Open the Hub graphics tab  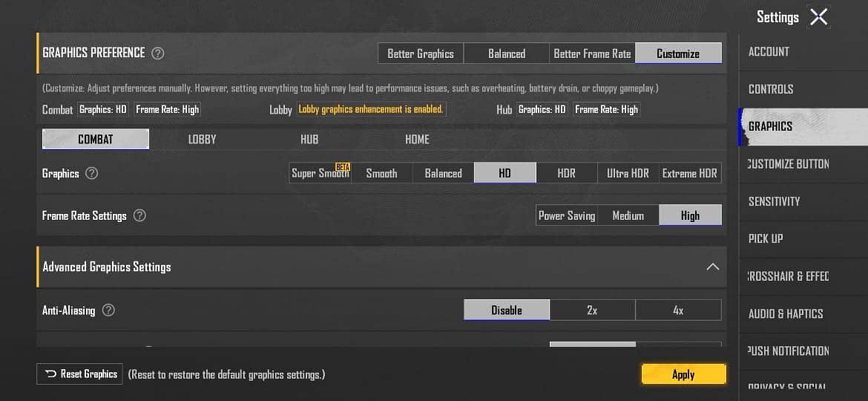click(309, 140)
